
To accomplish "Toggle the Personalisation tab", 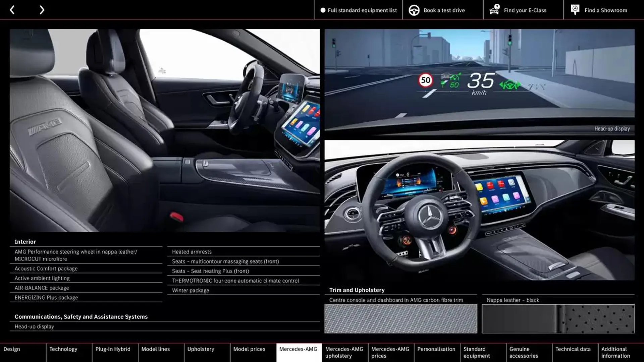I will click(437, 352).
